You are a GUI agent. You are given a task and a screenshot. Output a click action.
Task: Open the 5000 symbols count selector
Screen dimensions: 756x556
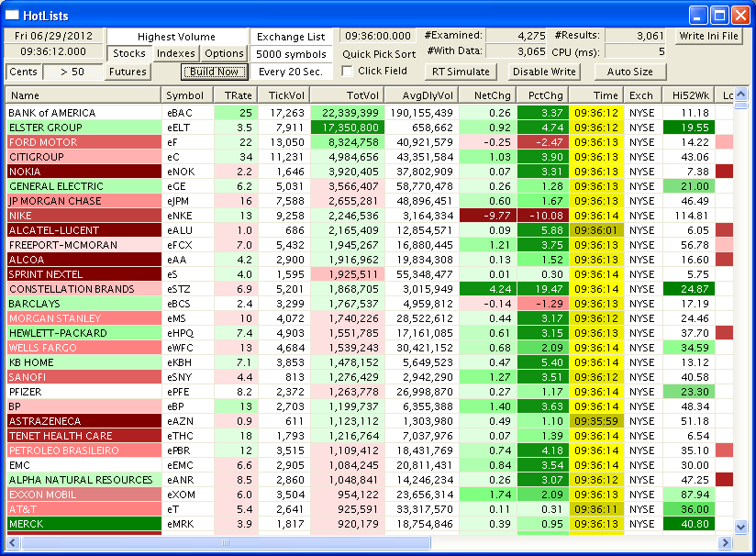pos(291,54)
